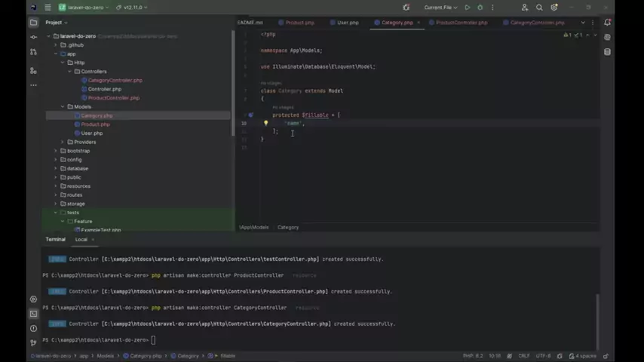The height and width of the screenshot is (362, 644).
Task: Open the Commit tool window
Action: click(x=33, y=36)
